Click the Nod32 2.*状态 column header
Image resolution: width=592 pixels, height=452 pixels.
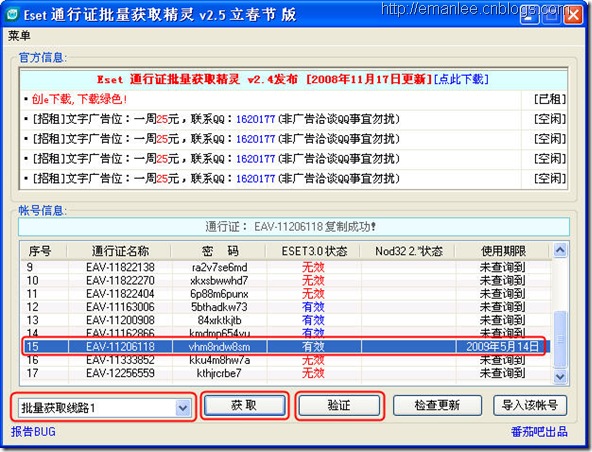click(x=409, y=251)
